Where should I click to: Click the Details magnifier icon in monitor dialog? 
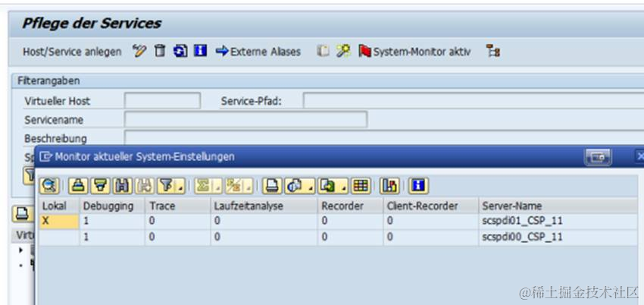pos(50,186)
